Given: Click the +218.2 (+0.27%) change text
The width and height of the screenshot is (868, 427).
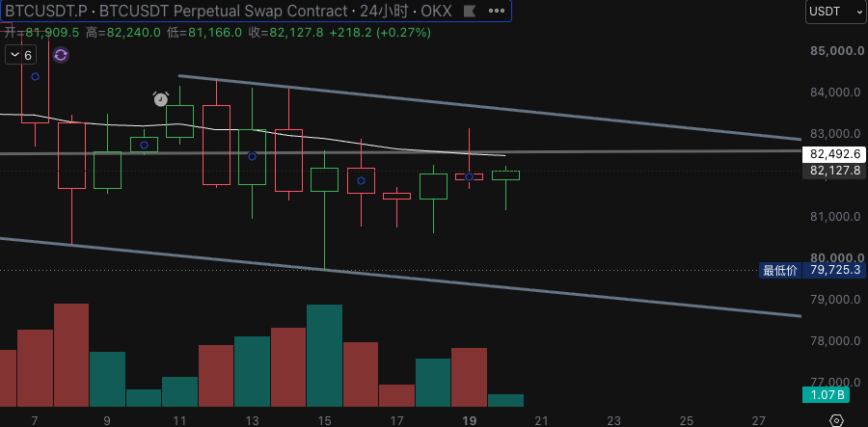Looking at the screenshot, I should click(x=380, y=33).
